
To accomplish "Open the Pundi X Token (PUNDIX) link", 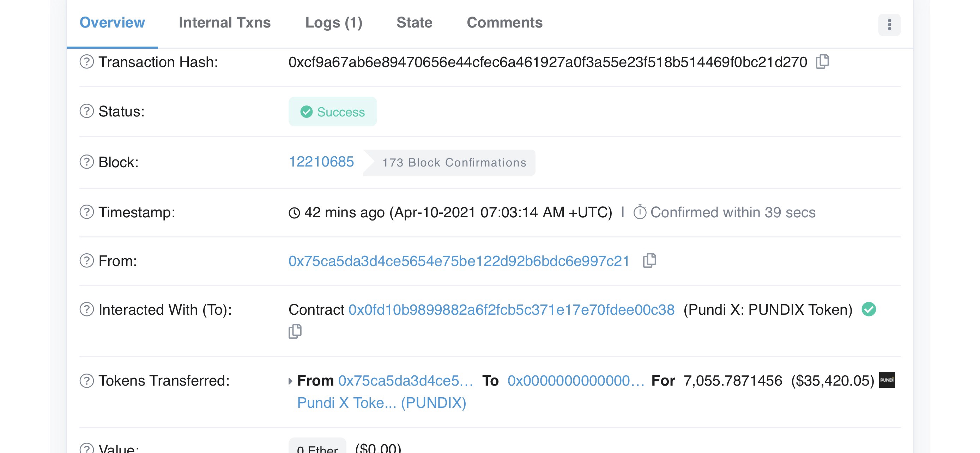I will point(382,403).
